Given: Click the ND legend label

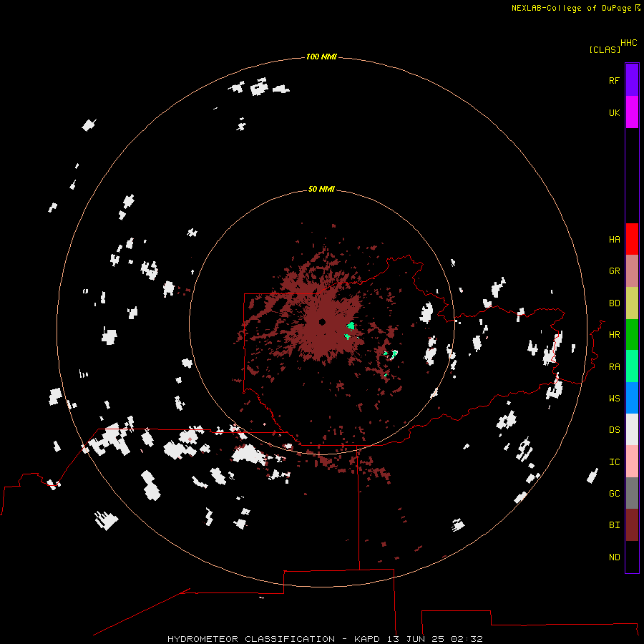Looking at the screenshot, I should click(x=614, y=557).
